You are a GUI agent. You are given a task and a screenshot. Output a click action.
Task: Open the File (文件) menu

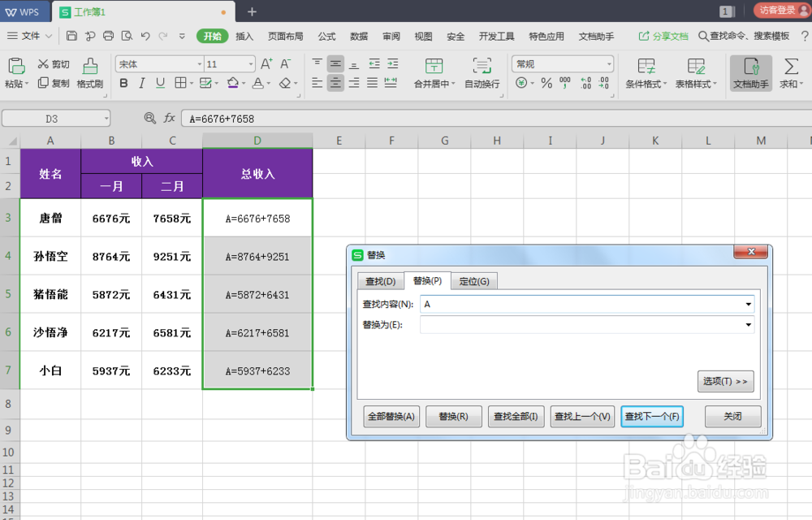[30, 36]
